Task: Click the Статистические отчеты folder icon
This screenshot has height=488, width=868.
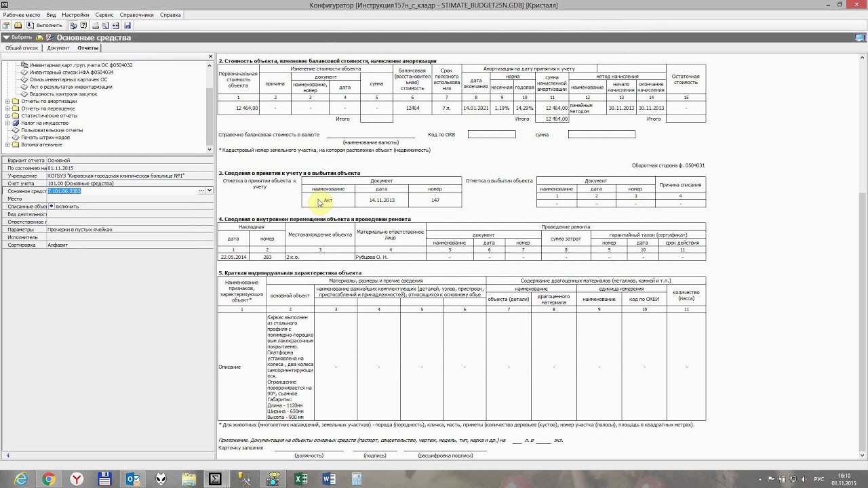Action: (x=16, y=116)
